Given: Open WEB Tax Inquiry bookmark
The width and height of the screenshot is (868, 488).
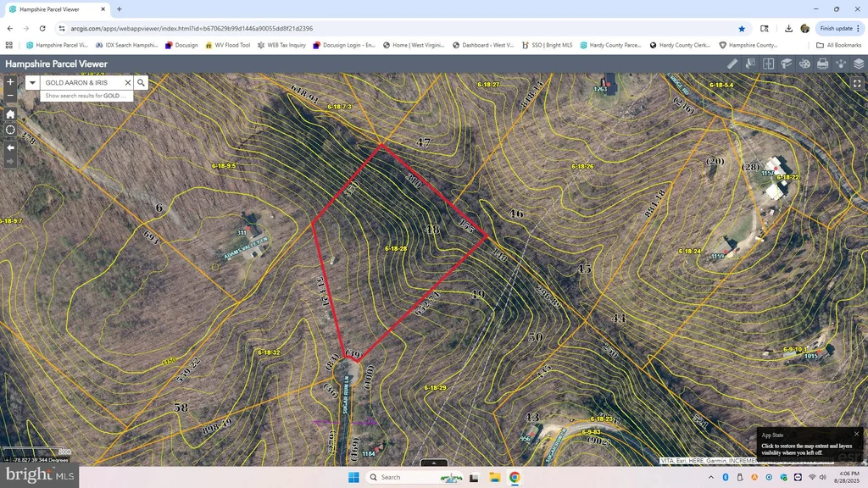Looking at the screenshot, I should tap(281, 45).
